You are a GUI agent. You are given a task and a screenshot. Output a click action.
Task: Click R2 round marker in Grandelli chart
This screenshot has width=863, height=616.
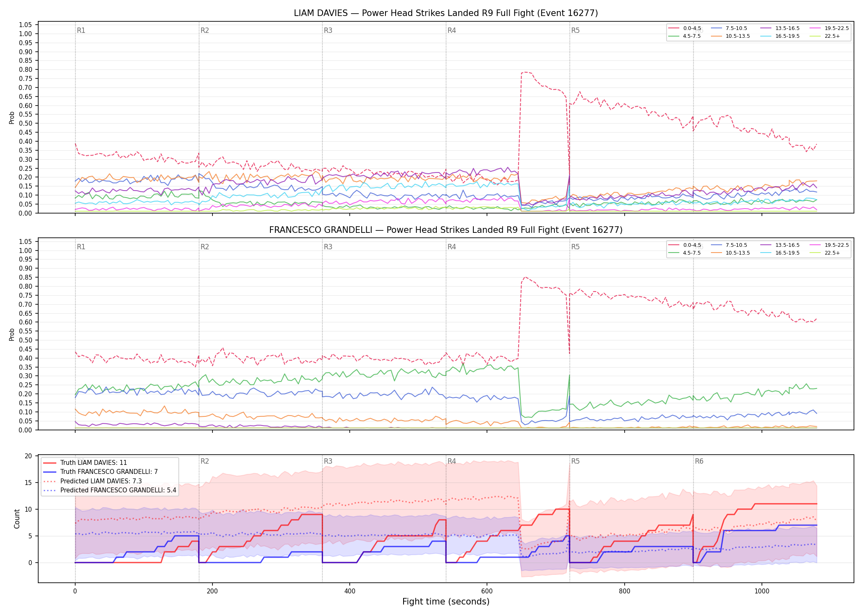tap(205, 247)
